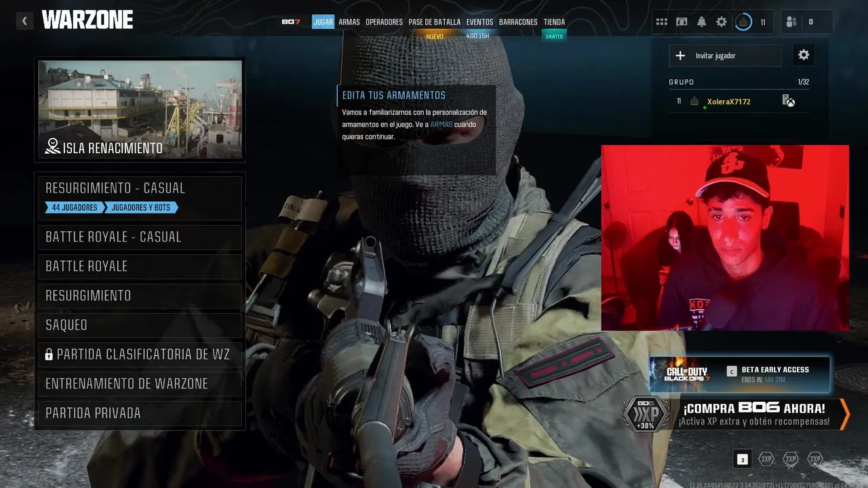Image resolution: width=868 pixels, height=488 pixels.
Task: Select Battle Royale - Casual mode
Action: tap(140, 237)
